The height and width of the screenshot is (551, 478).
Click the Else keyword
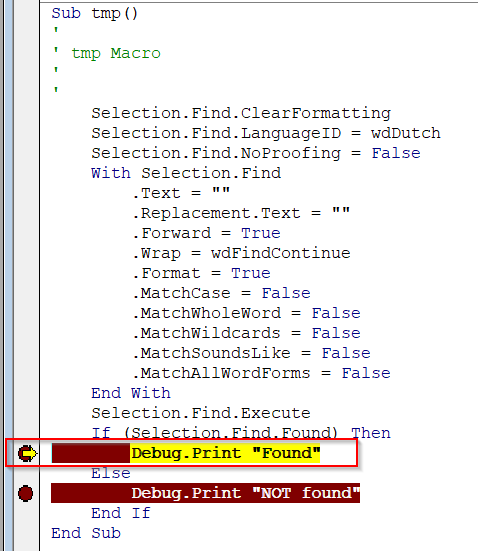pyautogui.click(x=111, y=473)
